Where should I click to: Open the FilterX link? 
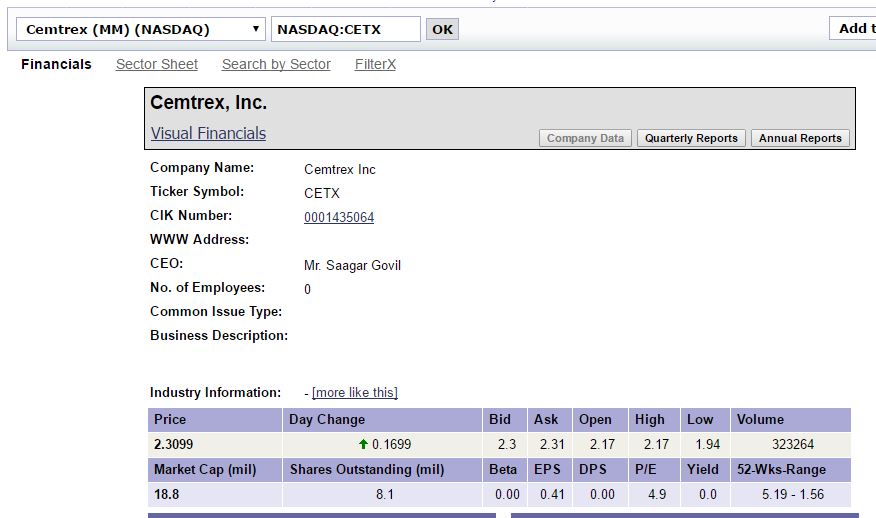pyautogui.click(x=375, y=64)
